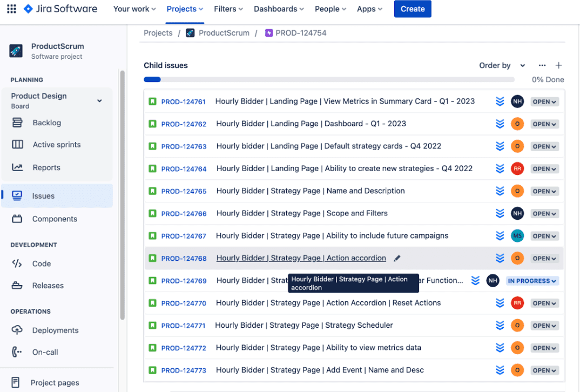Open the IN PROGRESS status dropdown for PROD-124769
The width and height of the screenshot is (580, 392).
tap(532, 281)
